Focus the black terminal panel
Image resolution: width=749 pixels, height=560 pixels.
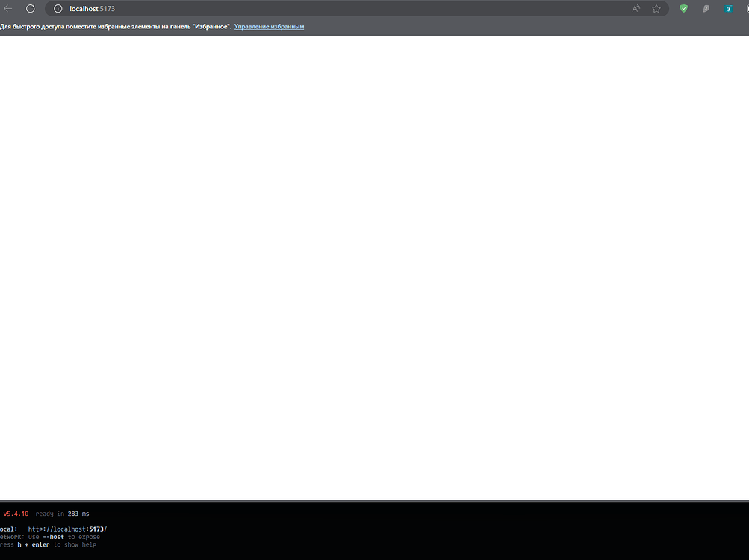click(x=375, y=531)
